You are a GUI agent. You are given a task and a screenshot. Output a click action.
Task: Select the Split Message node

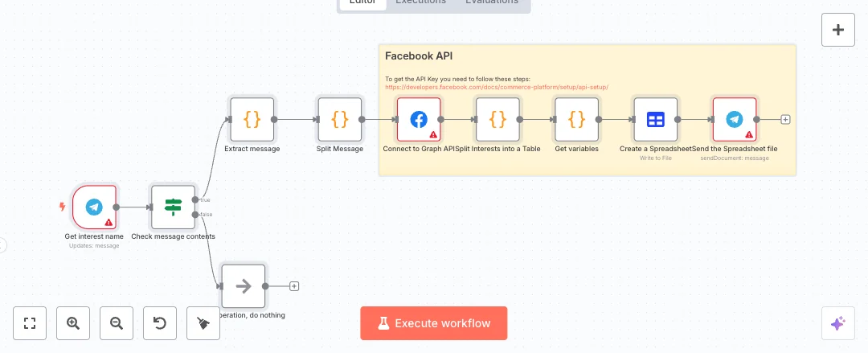point(340,120)
